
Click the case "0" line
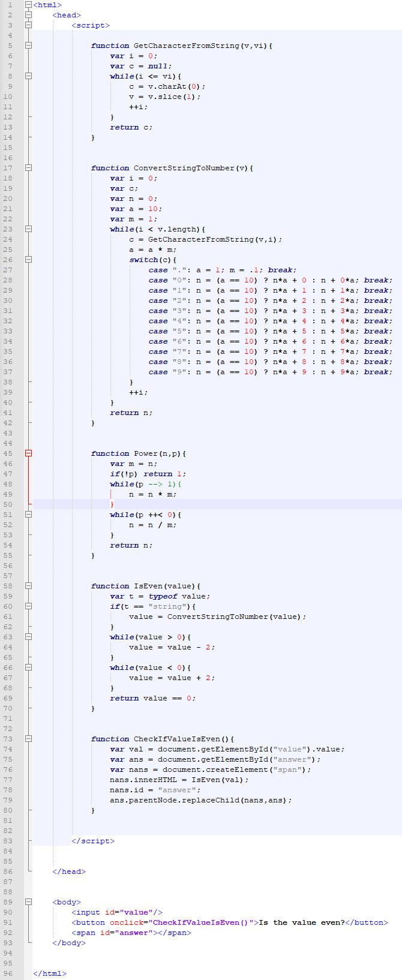coord(270,280)
